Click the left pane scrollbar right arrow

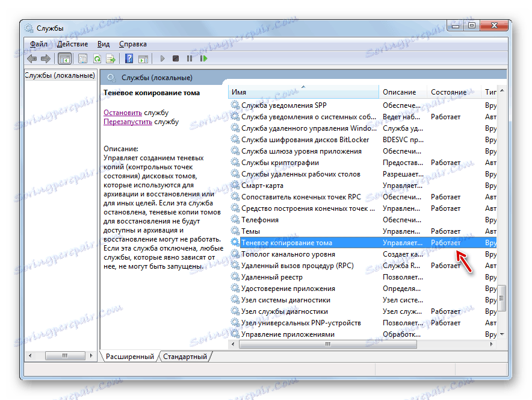[x=91, y=355]
